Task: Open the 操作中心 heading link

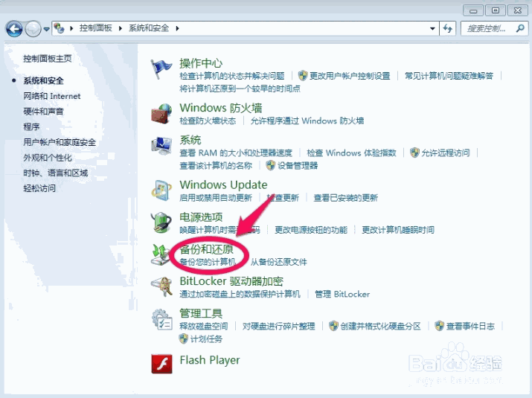Action: pos(201,63)
